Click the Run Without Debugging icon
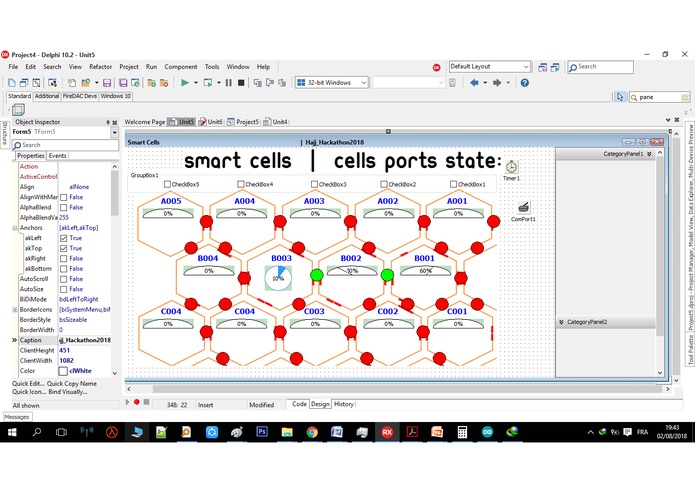The image size is (695, 494). coord(207,83)
